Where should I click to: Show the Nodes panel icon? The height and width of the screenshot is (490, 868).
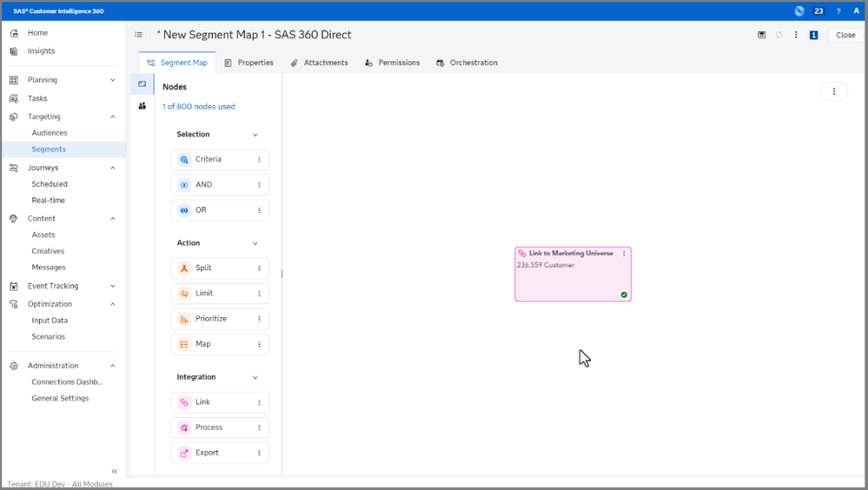click(142, 84)
